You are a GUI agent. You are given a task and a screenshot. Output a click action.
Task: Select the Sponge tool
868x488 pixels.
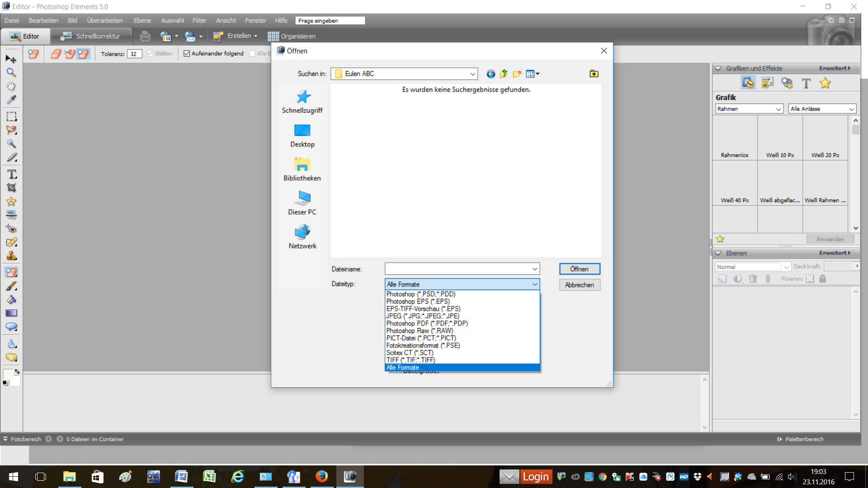pos(11,357)
